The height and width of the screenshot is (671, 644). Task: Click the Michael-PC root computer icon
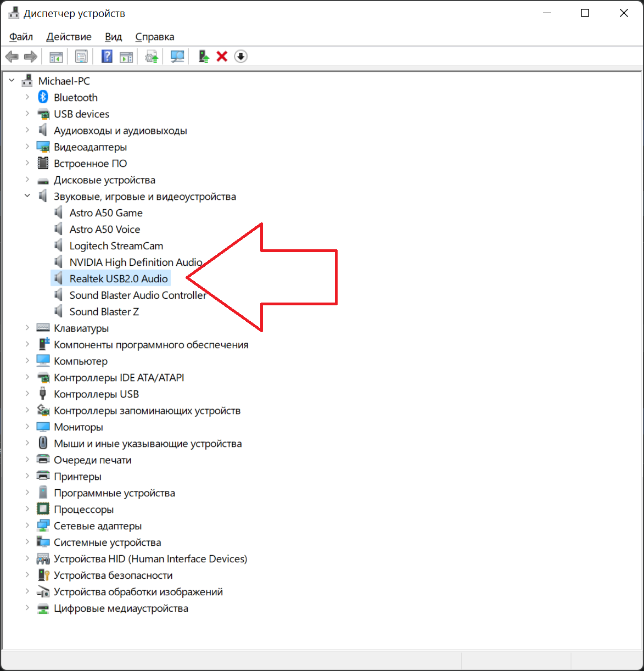click(27, 81)
